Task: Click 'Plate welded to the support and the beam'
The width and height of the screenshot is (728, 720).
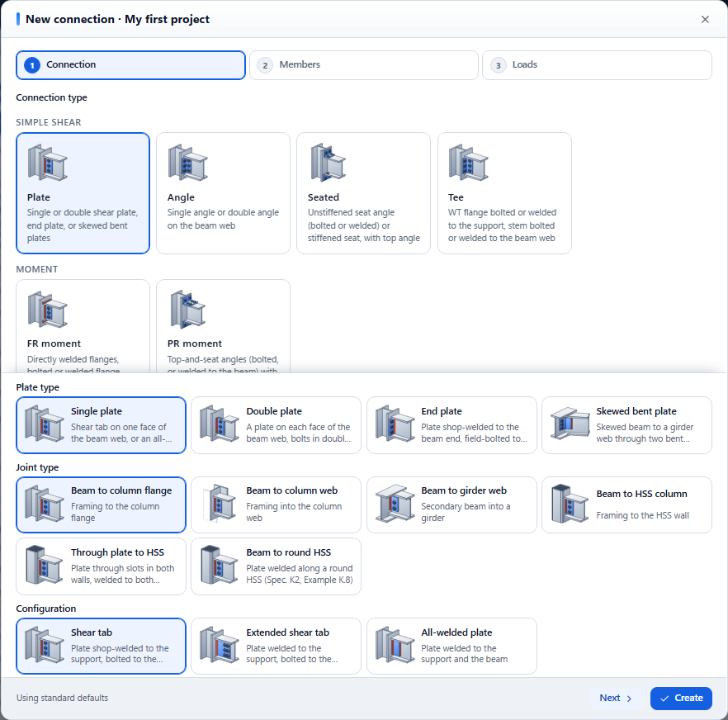Action: coord(464,654)
